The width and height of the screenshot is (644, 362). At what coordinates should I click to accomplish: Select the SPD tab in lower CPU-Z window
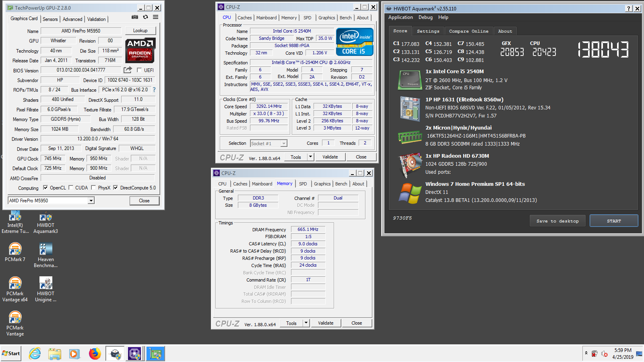(x=303, y=184)
